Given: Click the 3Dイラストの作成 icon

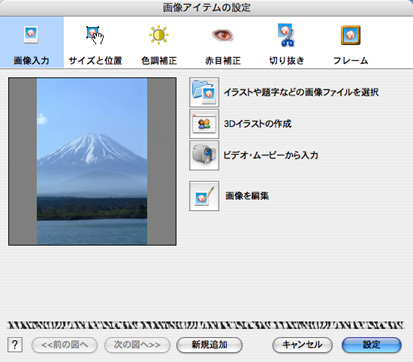Looking at the screenshot, I should 204,124.
